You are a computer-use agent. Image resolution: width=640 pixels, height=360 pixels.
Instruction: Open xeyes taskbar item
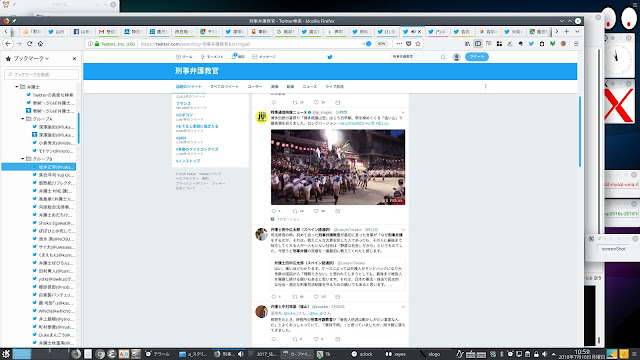pyautogui.click(x=396, y=354)
